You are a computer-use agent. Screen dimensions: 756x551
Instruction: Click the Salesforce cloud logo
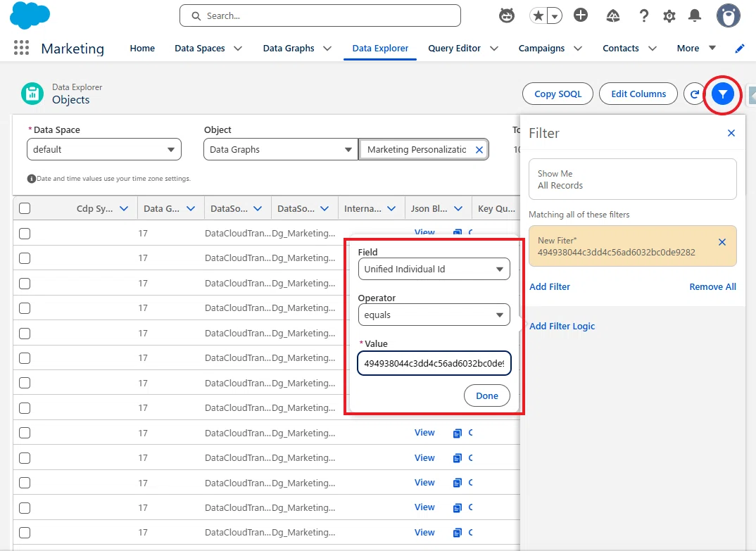30,15
